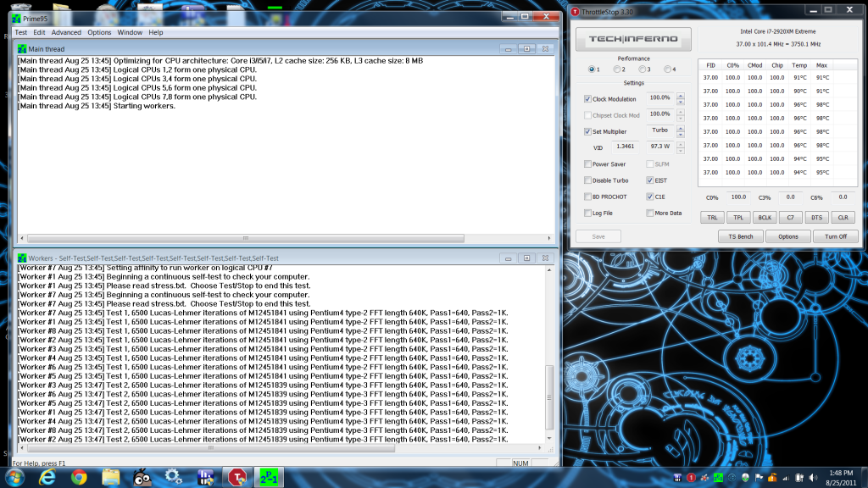
Task: Open Windows Explorer folder icon on taskbar
Action: (111, 477)
